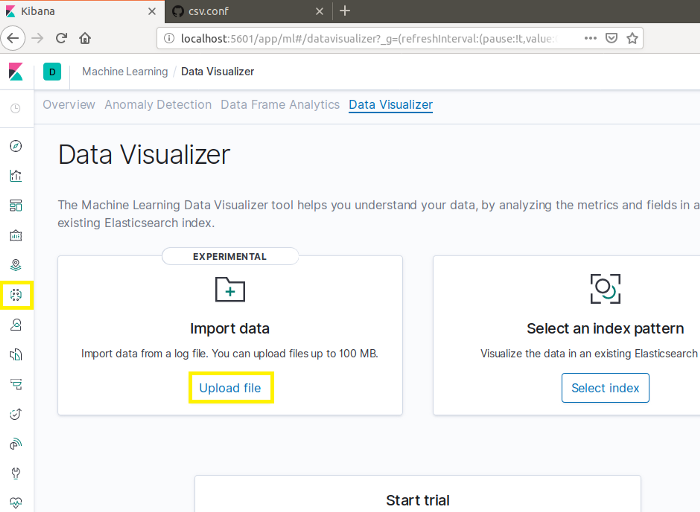Click the browser address bar URL
This screenshot has width=700, height=512.
[369, 39]
